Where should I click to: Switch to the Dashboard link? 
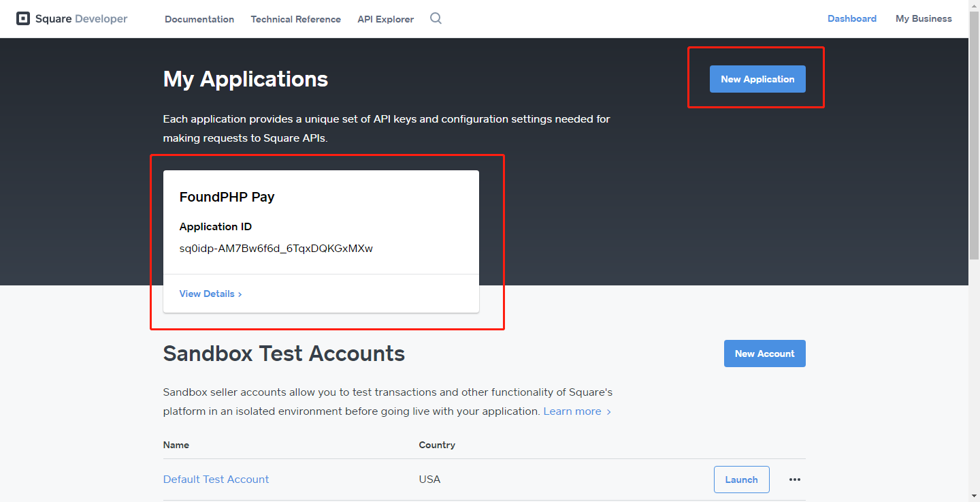pos(852,18)
